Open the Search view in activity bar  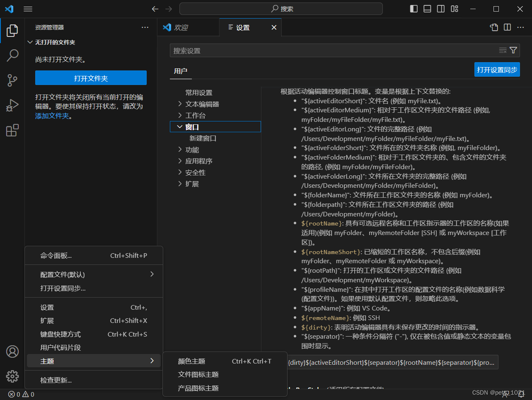pyautogui.click(x=12, y=55)
